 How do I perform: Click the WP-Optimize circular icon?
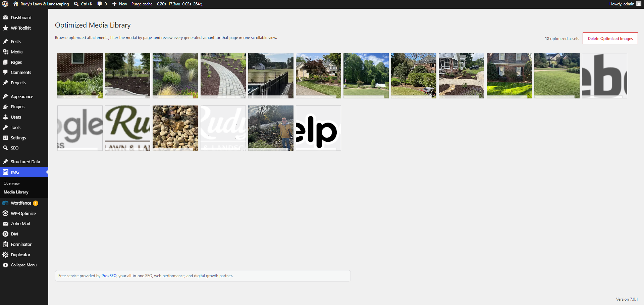5,213
